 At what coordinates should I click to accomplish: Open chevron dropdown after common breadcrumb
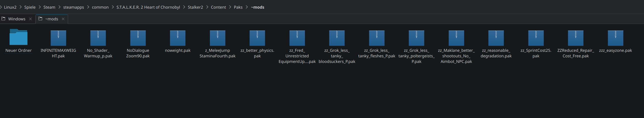coord(113,7)
